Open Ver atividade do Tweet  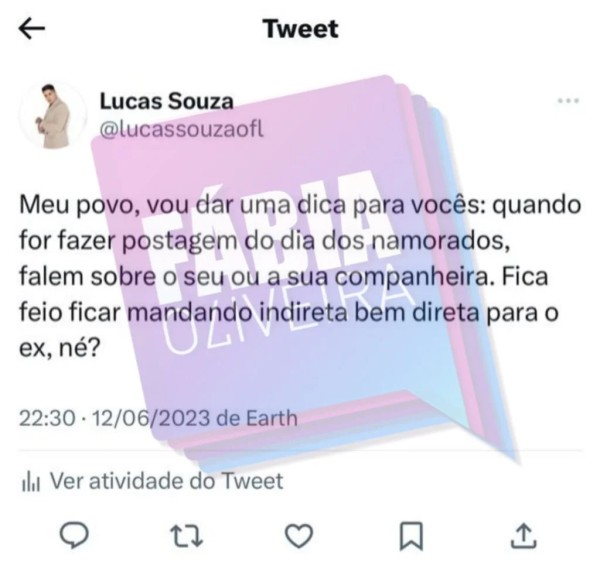point(167,481)
